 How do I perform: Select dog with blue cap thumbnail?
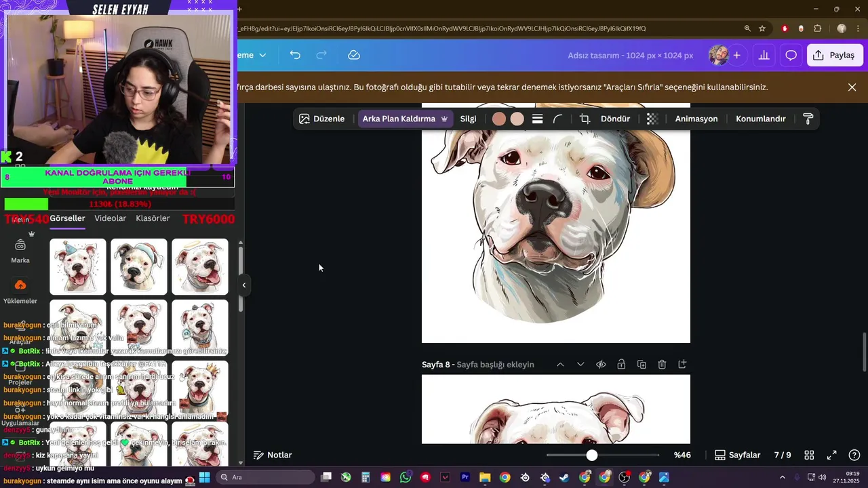click(x=139, y=266)
